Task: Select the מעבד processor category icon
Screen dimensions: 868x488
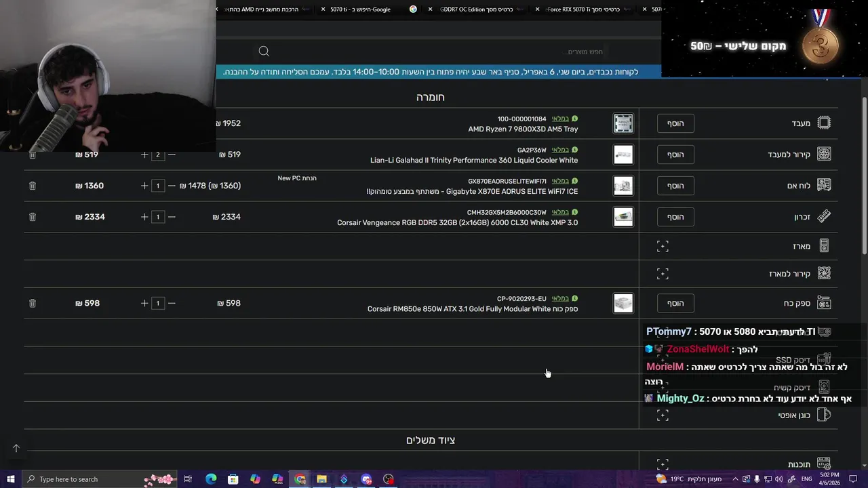Action: pyautogui.click(x=824, y=123)
